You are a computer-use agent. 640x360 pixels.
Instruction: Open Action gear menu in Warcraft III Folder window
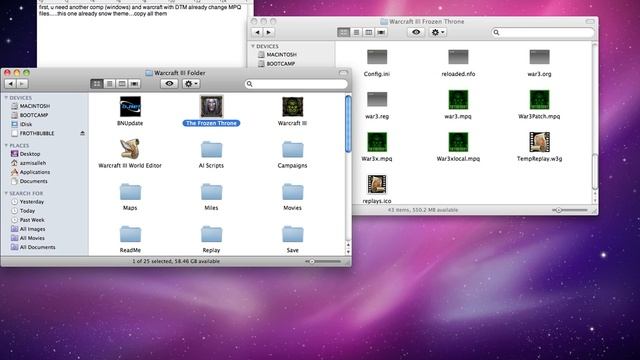coord(191,84)
